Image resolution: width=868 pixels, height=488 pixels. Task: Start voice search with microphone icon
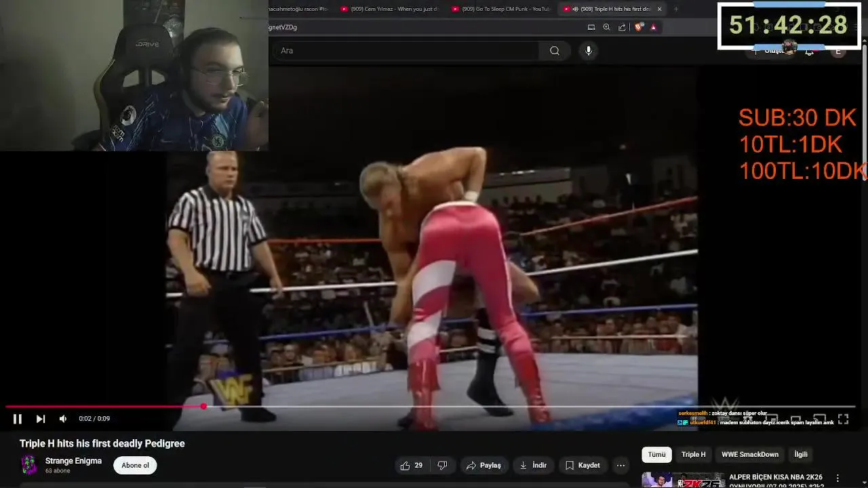[x=589, y=51]
